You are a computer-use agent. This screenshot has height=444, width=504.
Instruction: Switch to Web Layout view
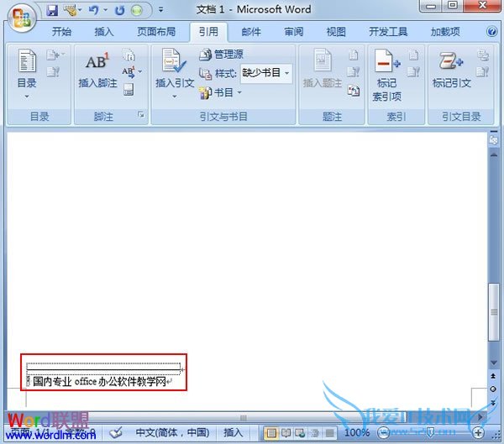[300, 433]
